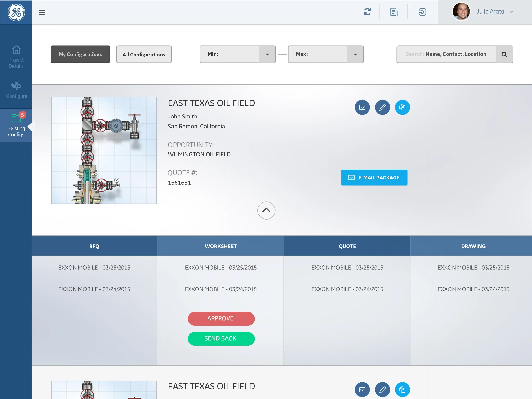This screenshot has width=532, height=399.
Task: Click the refresh sync icon
Action: (367, 12)
